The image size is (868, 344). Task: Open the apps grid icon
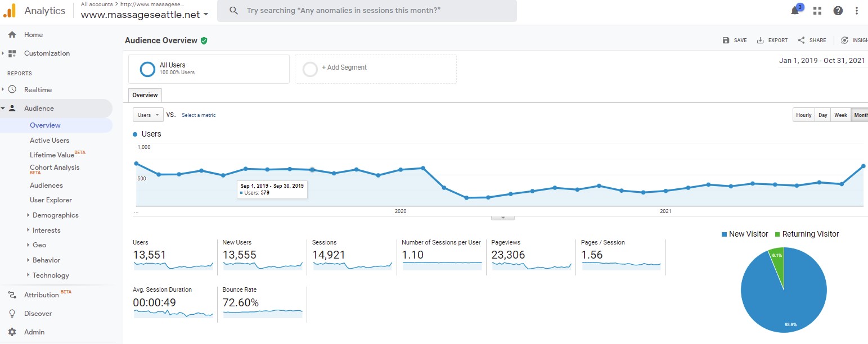click(817, 11)
